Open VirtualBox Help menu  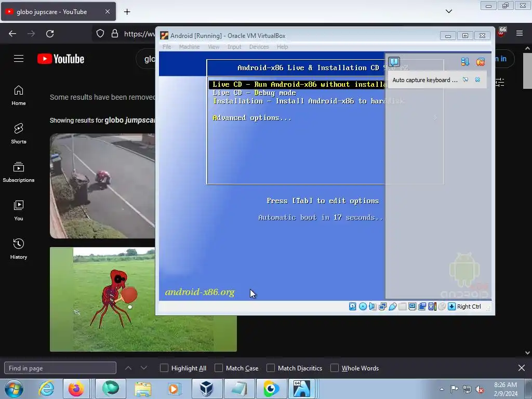pyautogui.click(x=282, y=47)
